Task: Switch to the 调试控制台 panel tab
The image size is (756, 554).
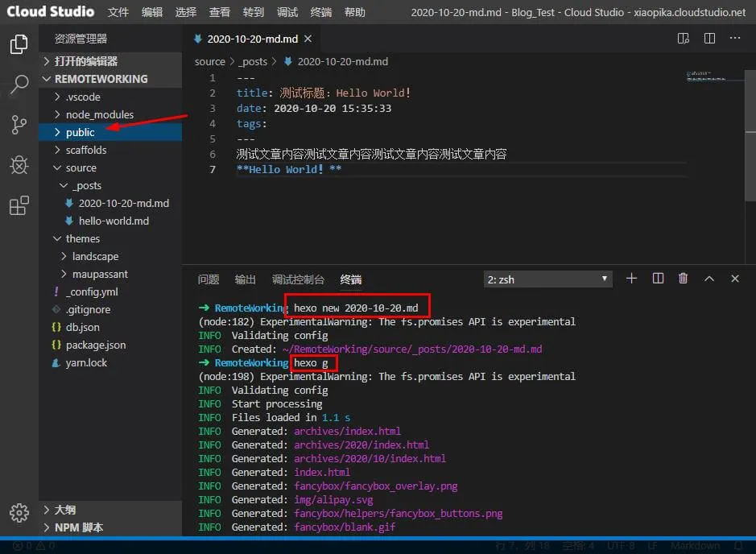Action: (x=298, y=279)
